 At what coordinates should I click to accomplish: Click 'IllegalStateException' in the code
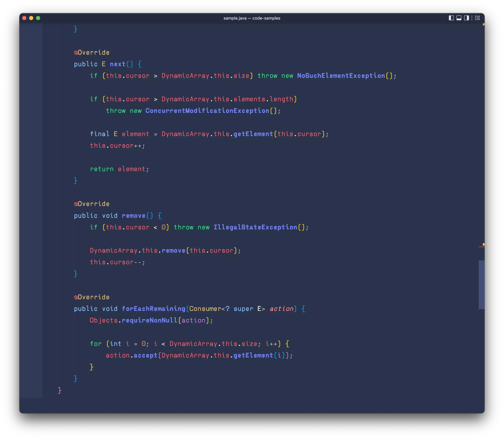[255, 227]
